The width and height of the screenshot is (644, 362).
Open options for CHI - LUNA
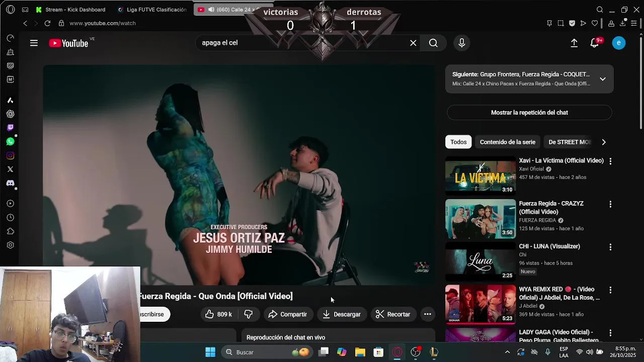610,247
